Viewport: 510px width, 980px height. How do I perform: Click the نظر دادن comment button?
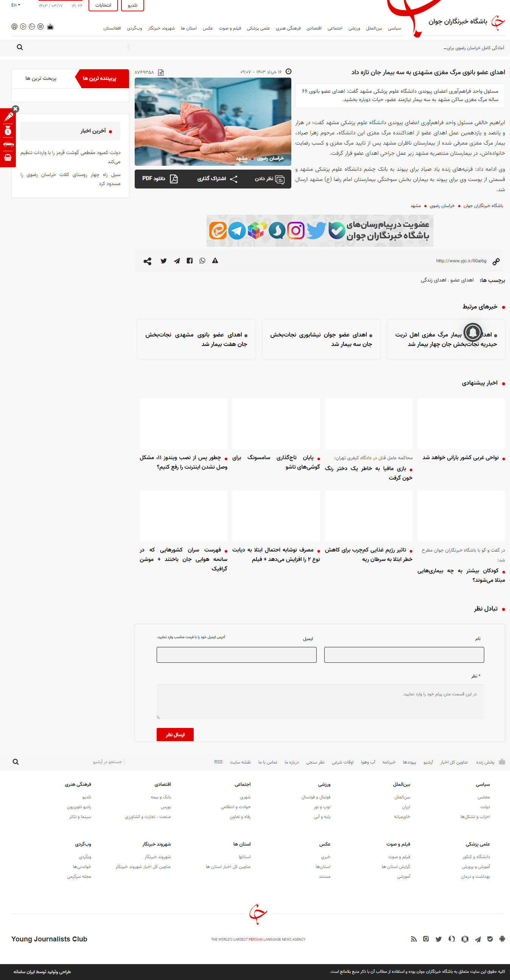point(269,179)
